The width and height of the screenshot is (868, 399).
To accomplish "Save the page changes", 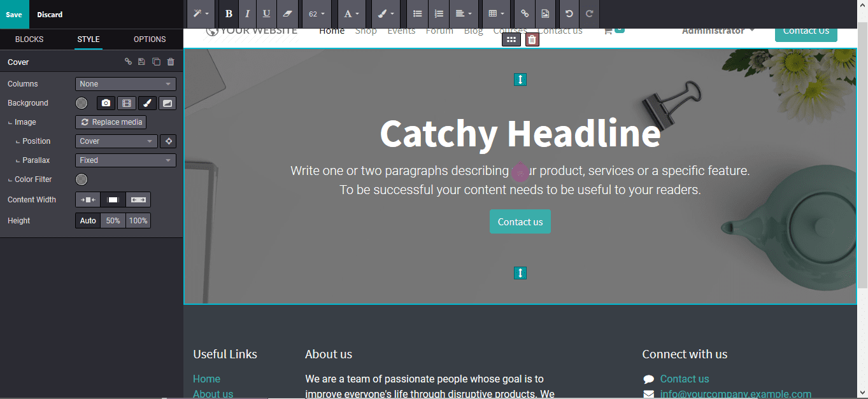I will pos(13,14).
